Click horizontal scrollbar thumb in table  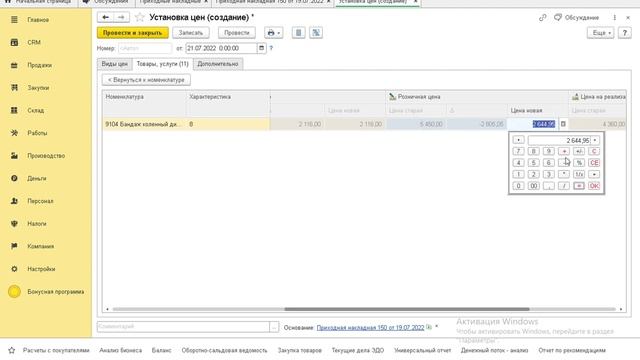pos(407,309)
